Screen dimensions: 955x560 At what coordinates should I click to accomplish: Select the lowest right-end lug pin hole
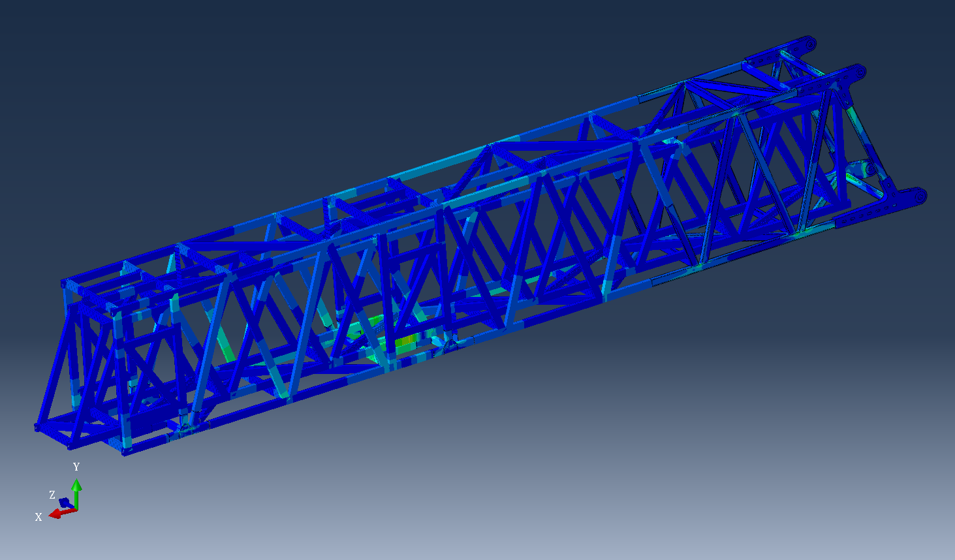pyautogui.click(x=920, y=195)
